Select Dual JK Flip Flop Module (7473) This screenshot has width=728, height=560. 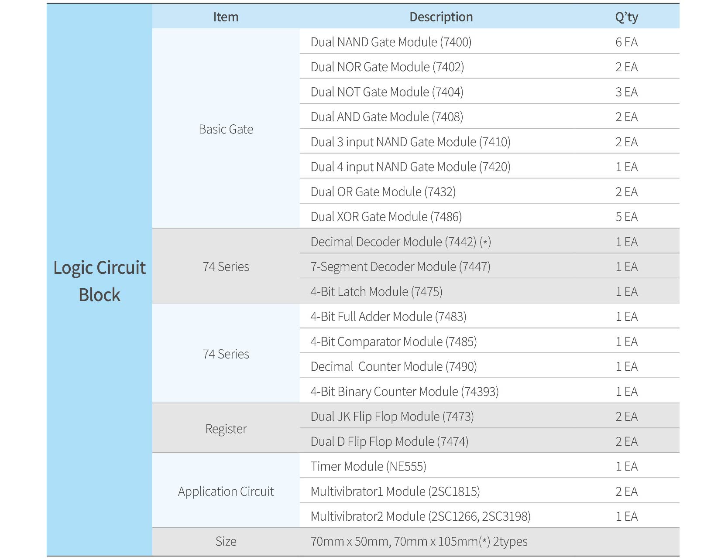pyautogui.click(x=392, y=417)
